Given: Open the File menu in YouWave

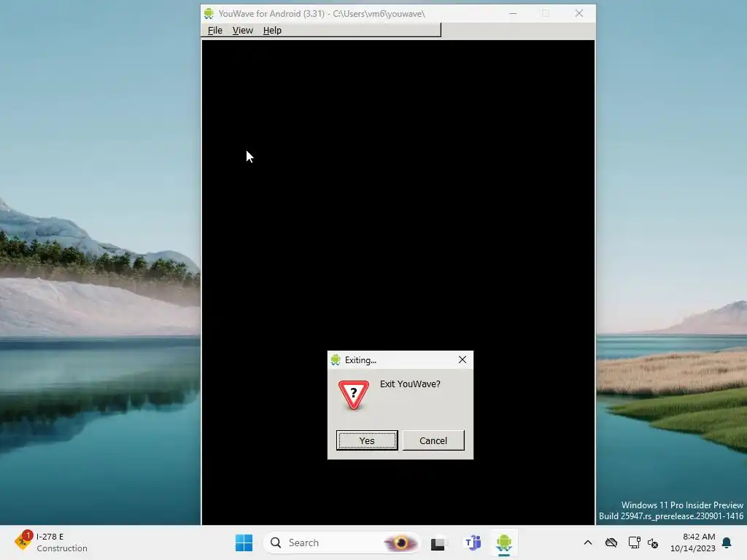Looking at the screenshot, I should (x=215, y=30).
